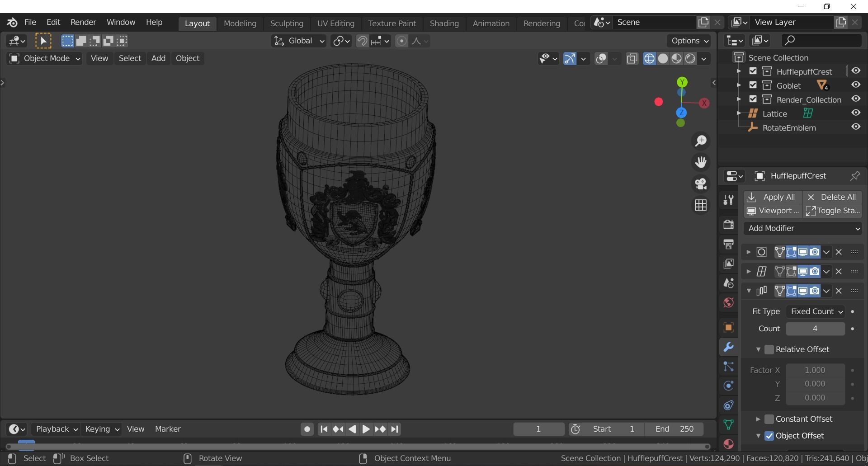Open the Material properties tab
868x466 pixels.
(728, 444)
